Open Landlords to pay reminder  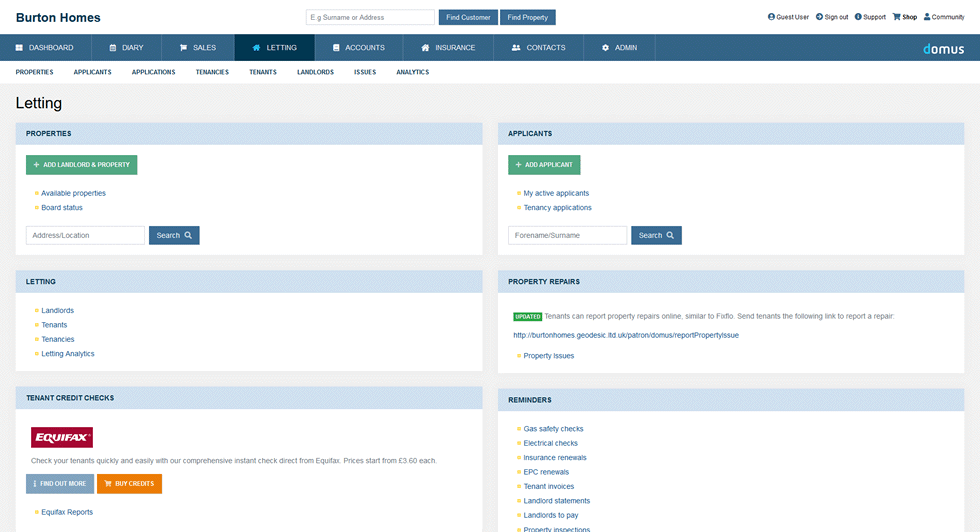pos(551,515)
